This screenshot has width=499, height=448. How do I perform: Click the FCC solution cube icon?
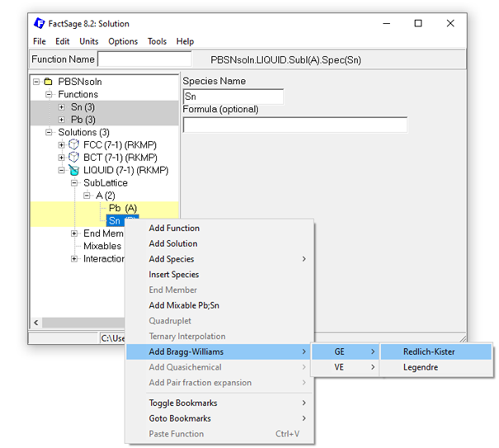tap(74, 144)
